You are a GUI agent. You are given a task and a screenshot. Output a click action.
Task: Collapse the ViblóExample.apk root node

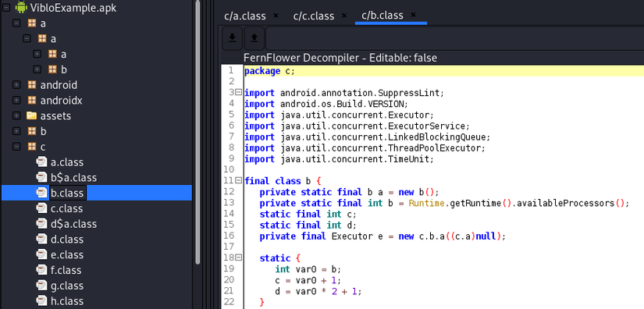[x=6, y=8]
